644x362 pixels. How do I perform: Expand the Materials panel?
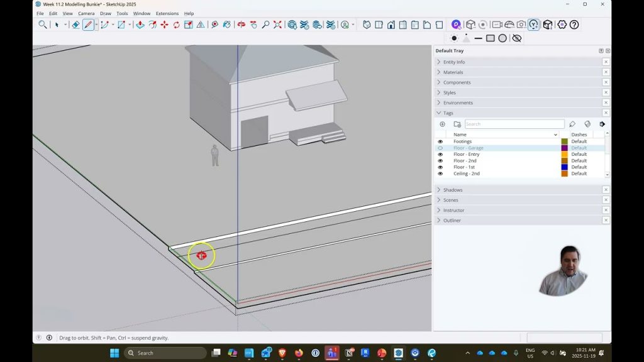coord(453,72)
